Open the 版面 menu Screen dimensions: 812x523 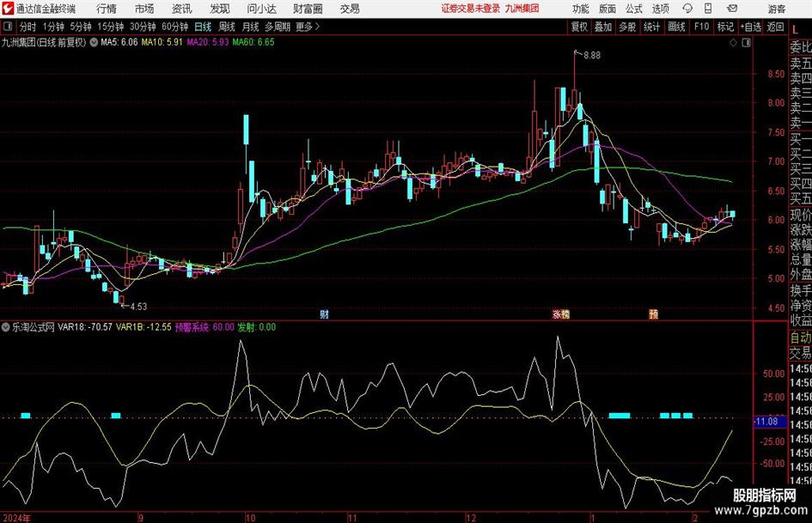[x=607, y=9]
